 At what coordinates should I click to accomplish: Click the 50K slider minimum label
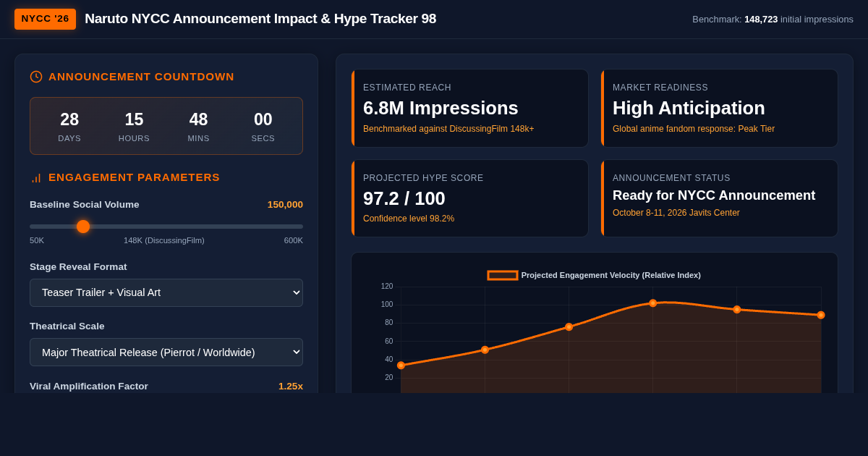(37, 240)
